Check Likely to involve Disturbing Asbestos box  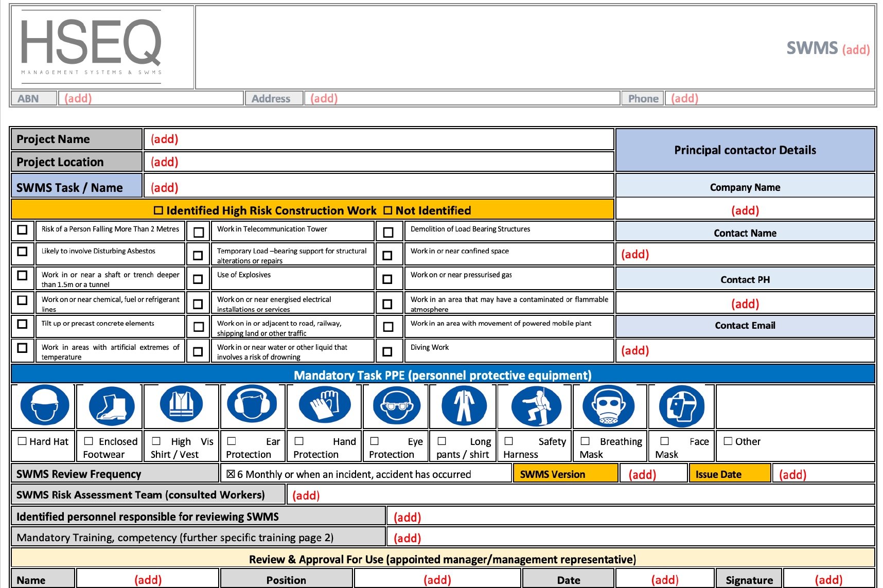22,252
